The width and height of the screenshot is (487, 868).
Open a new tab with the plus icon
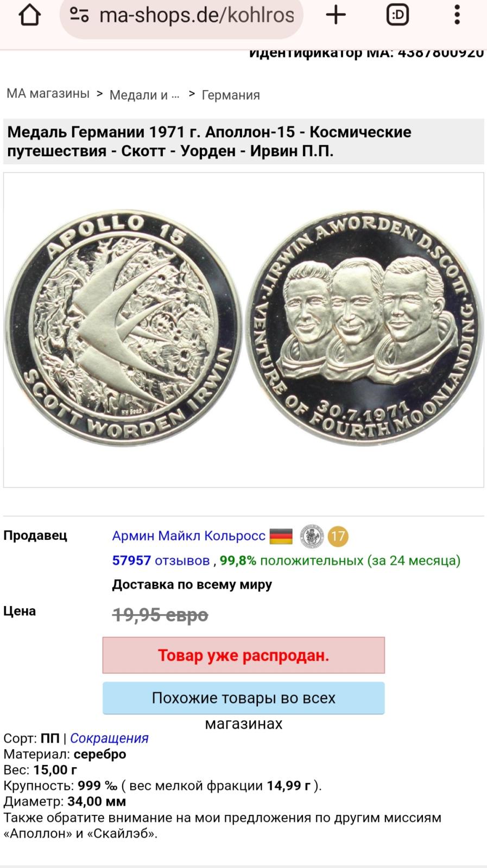pos(336,15)
